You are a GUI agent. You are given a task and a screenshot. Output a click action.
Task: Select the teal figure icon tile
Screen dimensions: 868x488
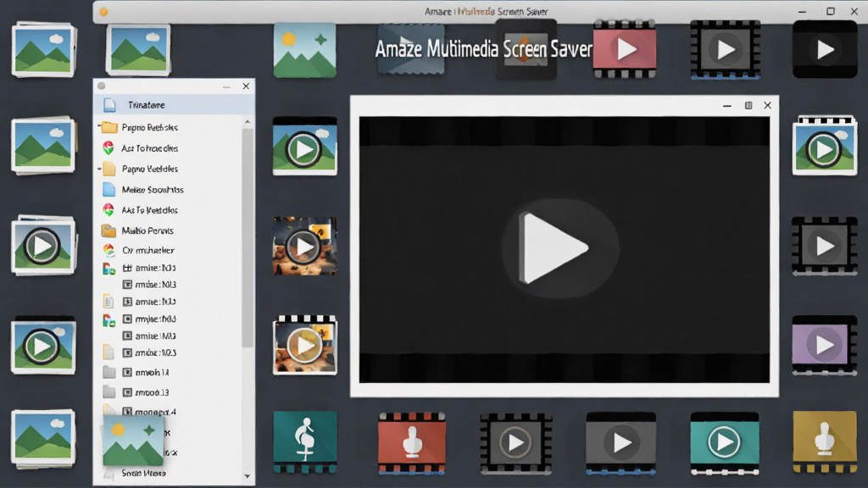tap(305, 442)
